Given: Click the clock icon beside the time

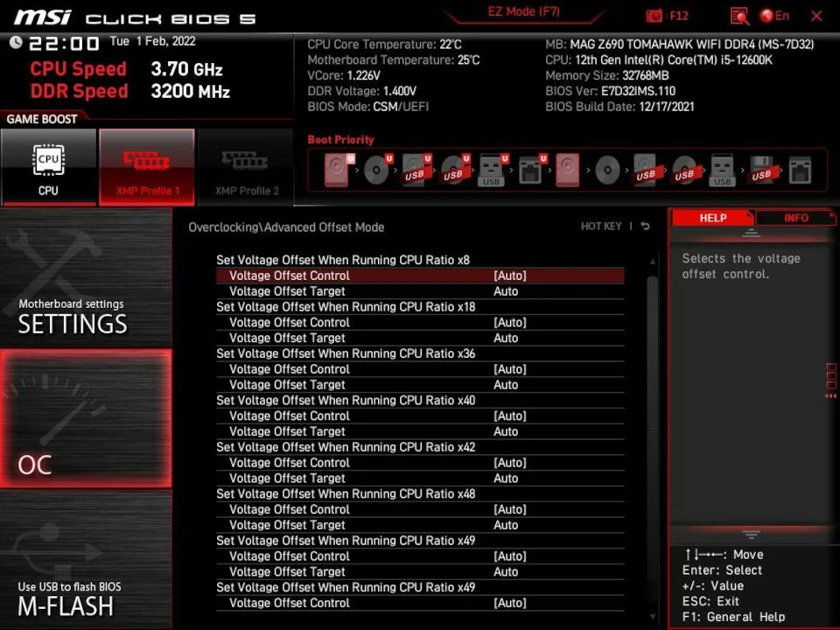Looking at the screenshot, I should [16, 42].
